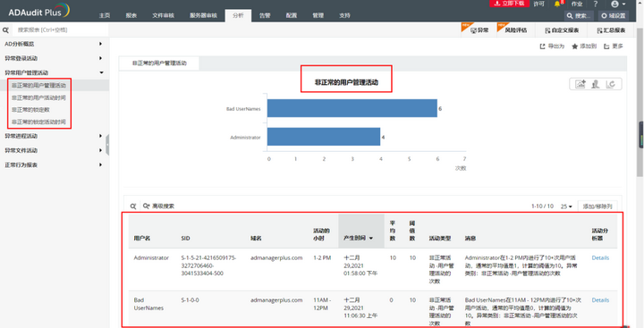Click the Bad UserNames blue bar
The height and width of the screenshot is (328, 644).
coord(352,108)
